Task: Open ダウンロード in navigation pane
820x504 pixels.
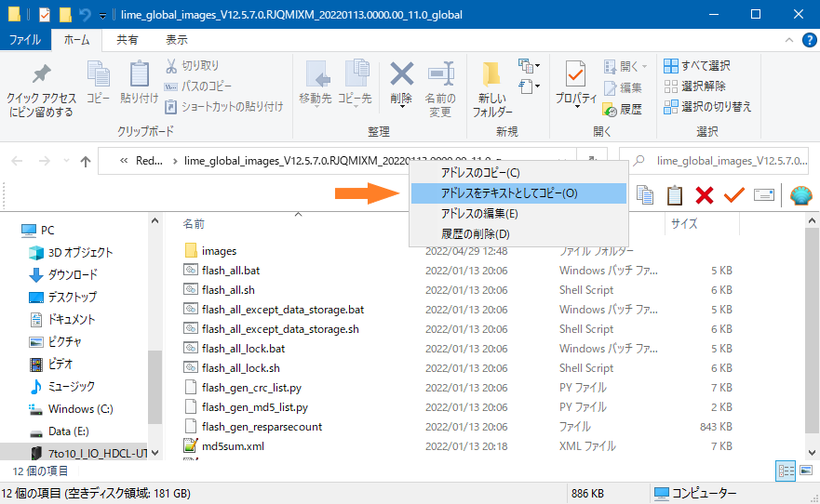Action: (63, 274)
